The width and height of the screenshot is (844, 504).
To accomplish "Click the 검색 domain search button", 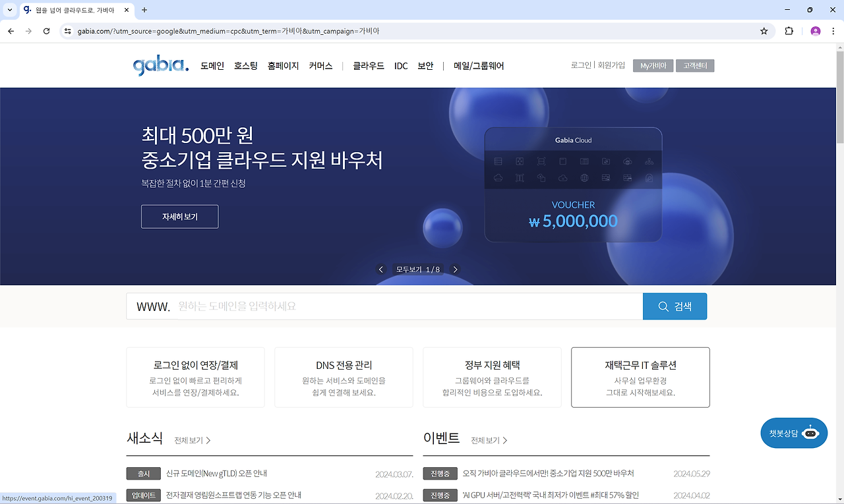I will (675, 306).
